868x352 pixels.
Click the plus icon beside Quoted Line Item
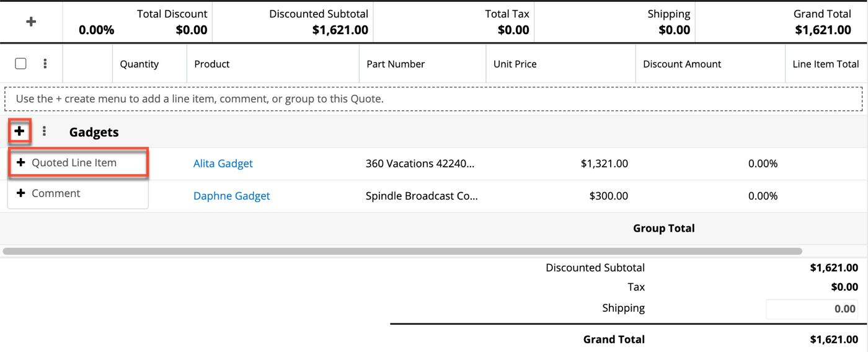21,163
